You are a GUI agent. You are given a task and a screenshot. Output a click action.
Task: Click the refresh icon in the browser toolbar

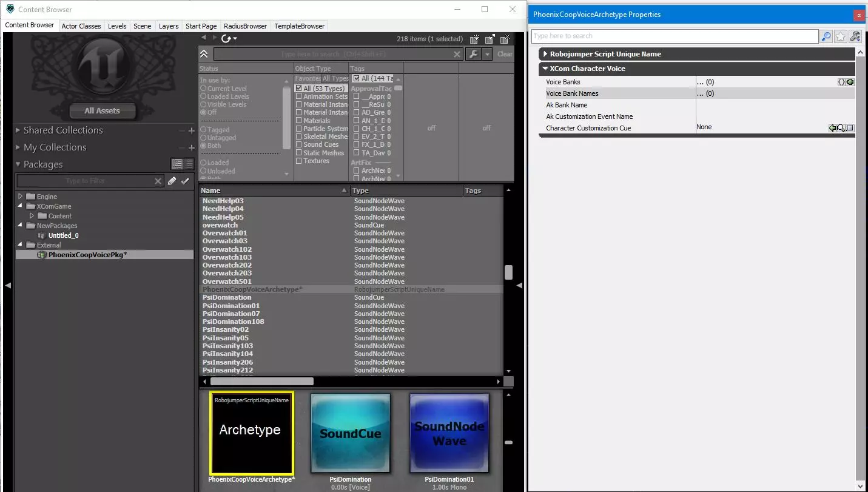click(x=227, y=39)
